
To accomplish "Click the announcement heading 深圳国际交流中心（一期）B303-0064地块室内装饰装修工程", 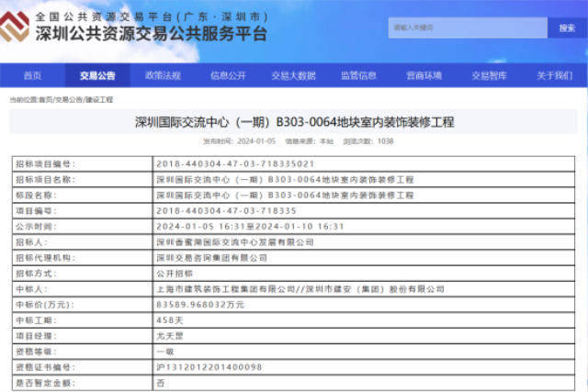I will [x=294, y=122].
